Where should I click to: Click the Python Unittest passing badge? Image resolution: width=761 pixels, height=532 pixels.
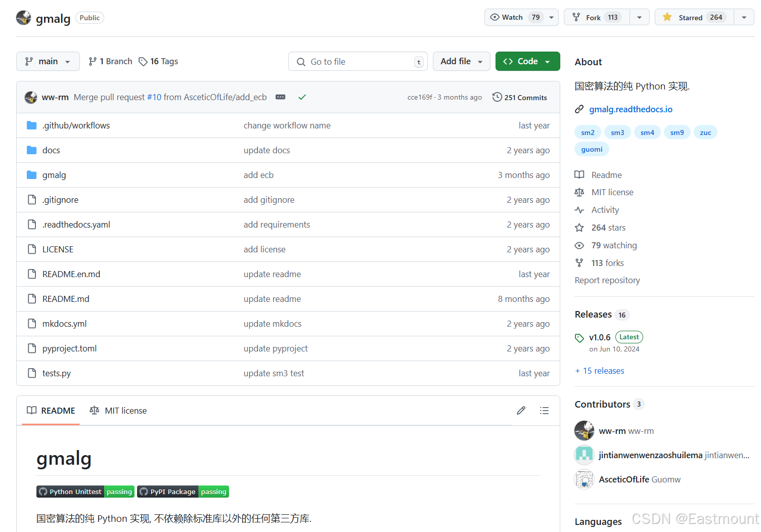(x=85, y=492)
